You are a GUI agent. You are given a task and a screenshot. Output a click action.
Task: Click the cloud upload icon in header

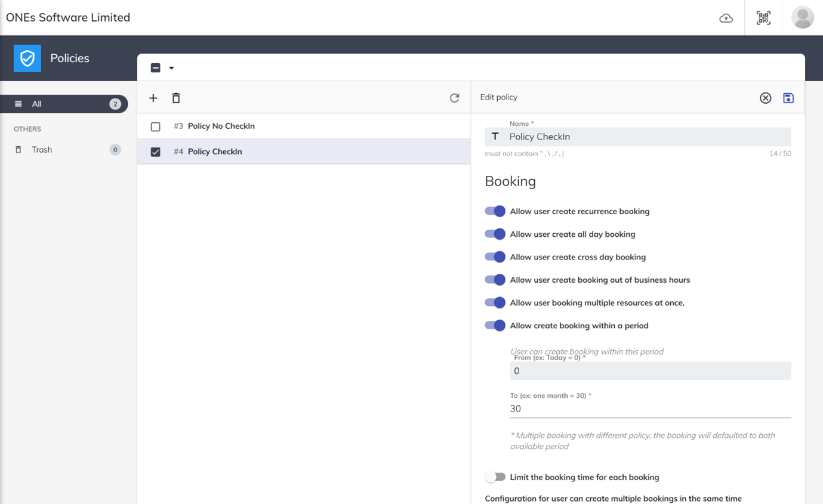click(x=726, y=18)
